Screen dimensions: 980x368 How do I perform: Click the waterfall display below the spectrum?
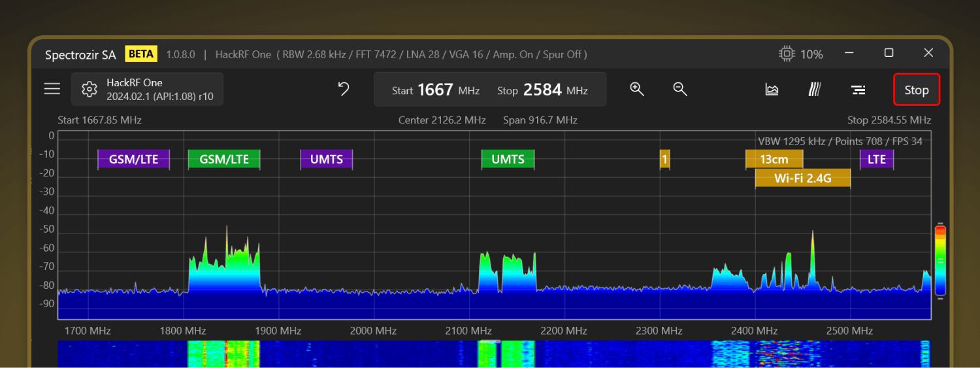494,354
